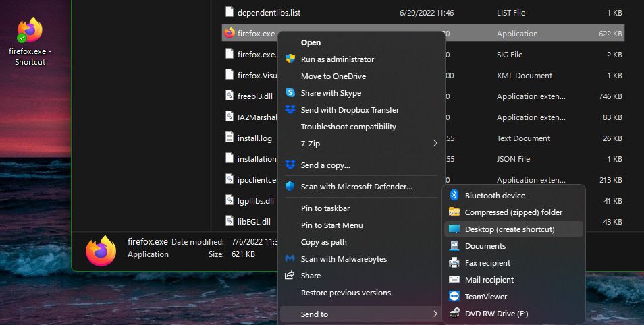Select Pin to taskbar
Screen dimensions: 644x325
(x=325, y=208)
